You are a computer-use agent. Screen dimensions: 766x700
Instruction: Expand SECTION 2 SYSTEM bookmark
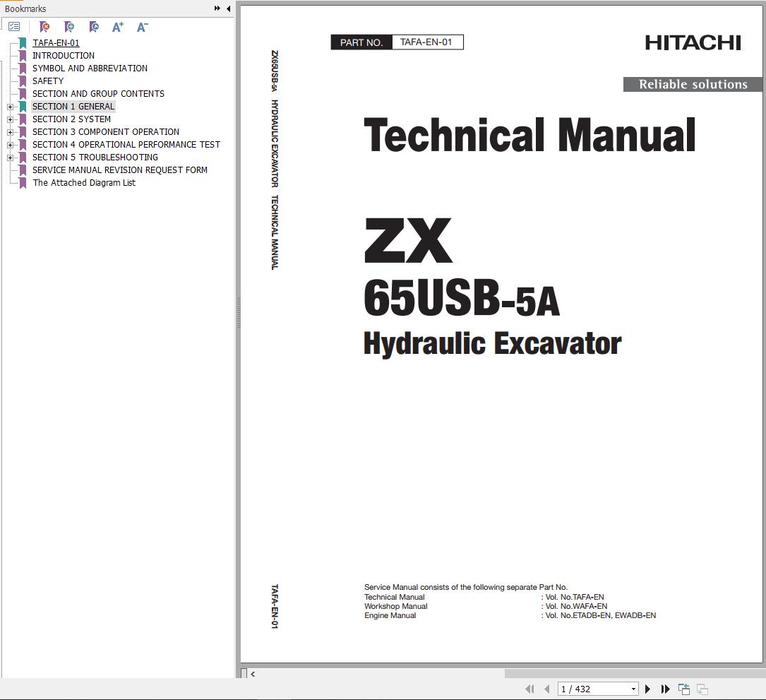point(11,119)
